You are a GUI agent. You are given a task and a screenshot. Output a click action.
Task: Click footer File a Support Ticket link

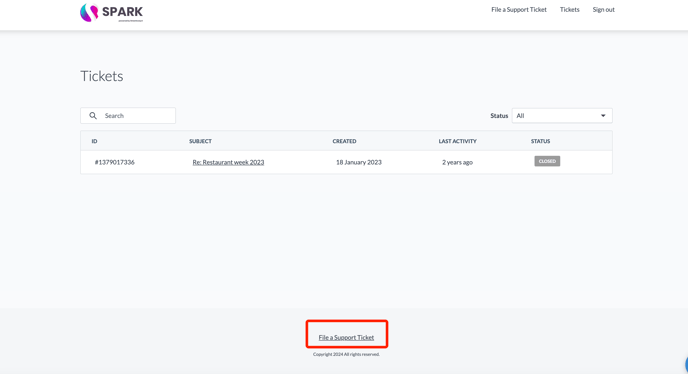click(x=346, y=338)
